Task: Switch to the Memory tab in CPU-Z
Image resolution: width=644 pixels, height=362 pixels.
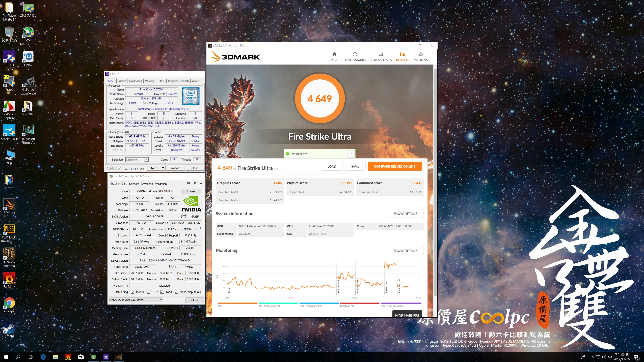Action: pyautogui.click(x=149, y=81)
